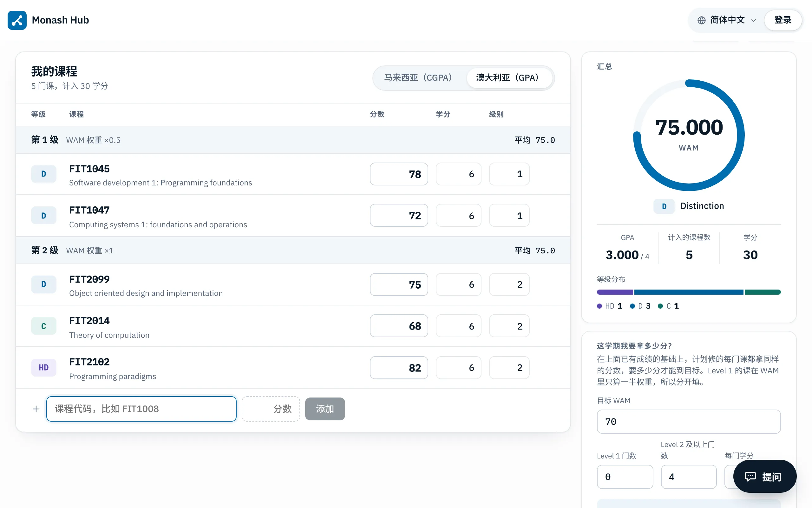This screenshot has height=508, width=812.
Task: Click the Level 2 及以上门数 field
Action: (689, 477)
